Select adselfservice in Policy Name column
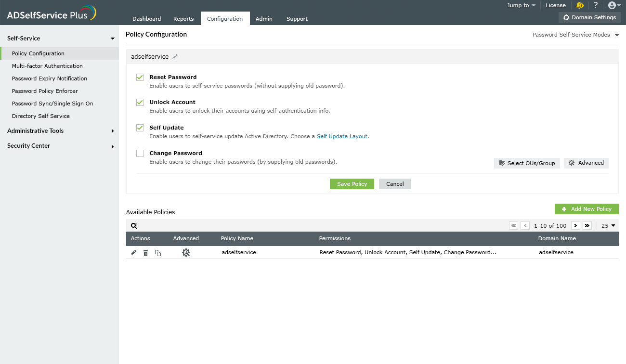The image size is (626, 364). click(x=239, y=252)
